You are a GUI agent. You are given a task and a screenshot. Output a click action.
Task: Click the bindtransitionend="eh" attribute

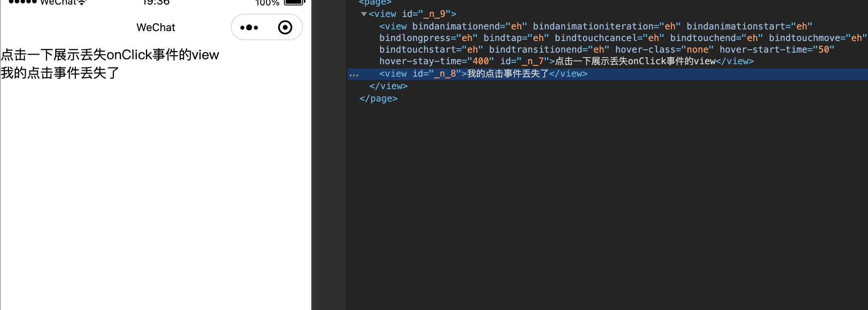(x=549, y=50)
